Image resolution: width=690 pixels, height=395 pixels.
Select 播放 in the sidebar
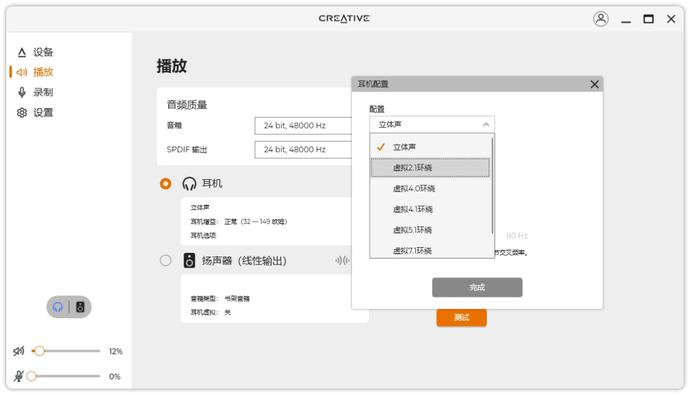[43, 72]
